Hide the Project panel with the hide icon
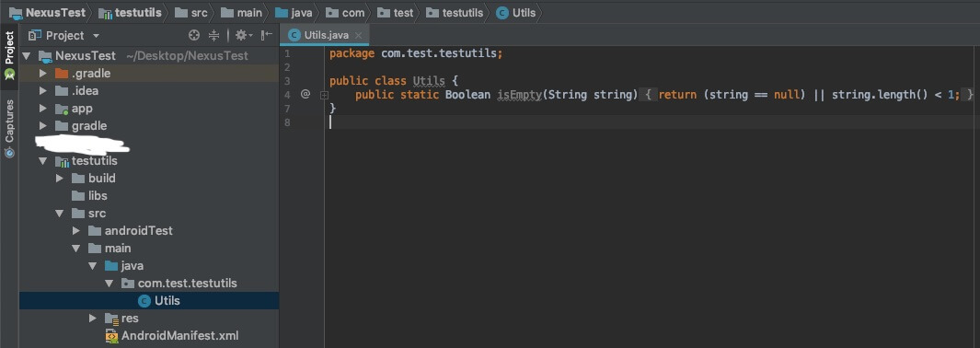Image resolution: width=980 pixels, height=348 pixels. point(267,36)
